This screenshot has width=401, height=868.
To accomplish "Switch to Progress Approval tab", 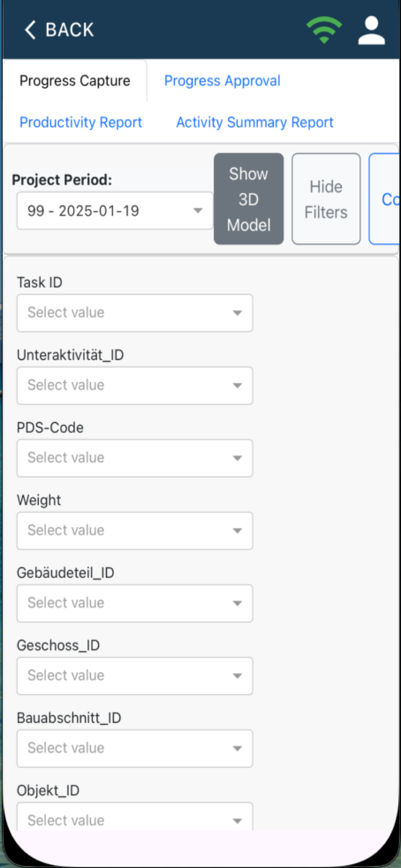I will pyautogui.click(x=222, y=81).
